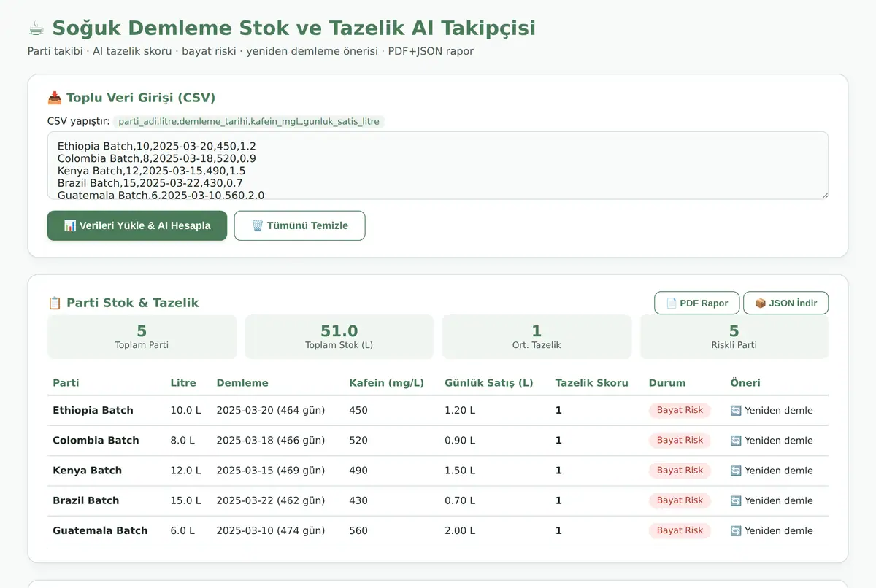
Task: Click the Riskli Parti stat card
Action: pos(734,336)
